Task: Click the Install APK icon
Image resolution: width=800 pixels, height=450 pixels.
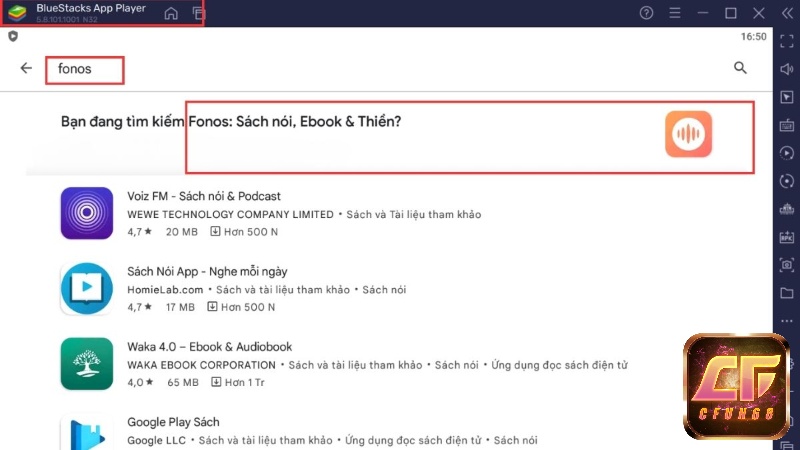Action: point(787,237)
